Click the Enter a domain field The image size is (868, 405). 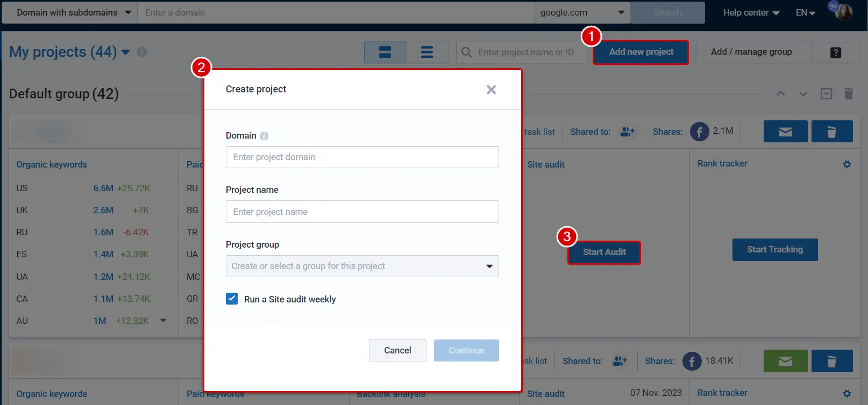(336, 12)
